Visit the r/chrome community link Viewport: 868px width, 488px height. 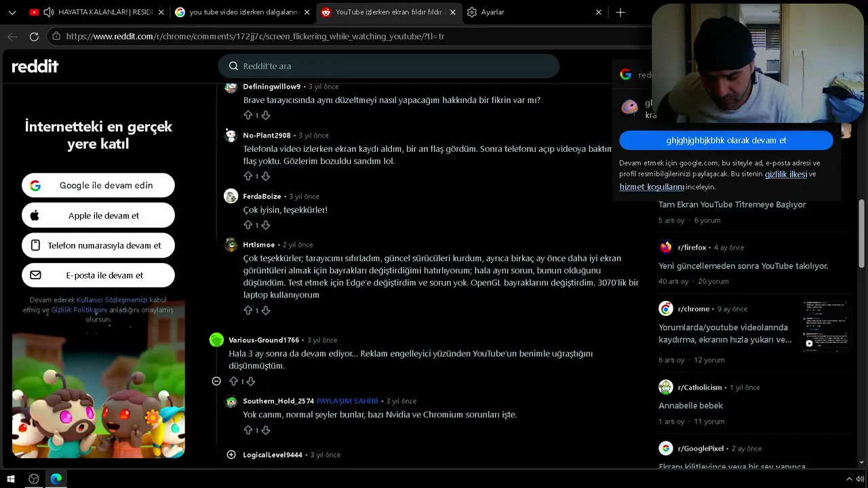pos(693,309)
